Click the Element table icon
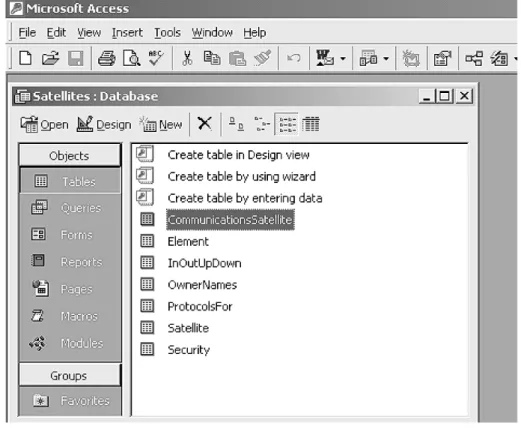 [x=147, y=241]
